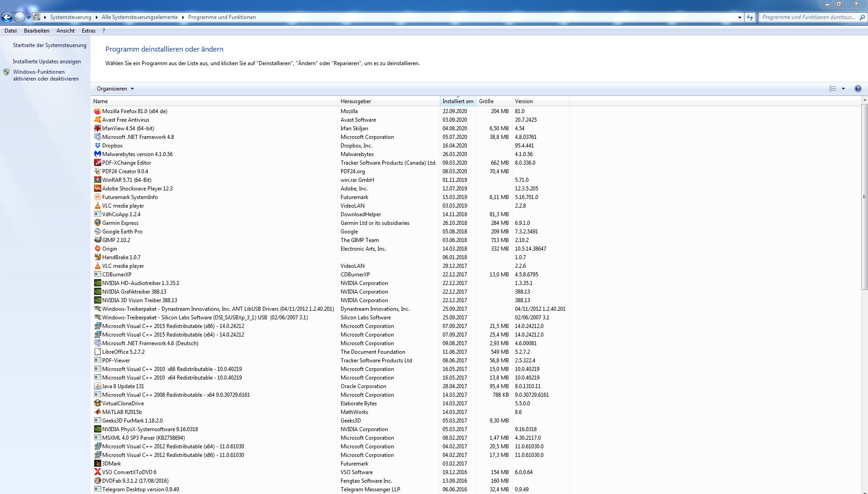Open the Organisieren dropdown menu
This screenshot has width=868, height=494.
(x=115, y=89)
